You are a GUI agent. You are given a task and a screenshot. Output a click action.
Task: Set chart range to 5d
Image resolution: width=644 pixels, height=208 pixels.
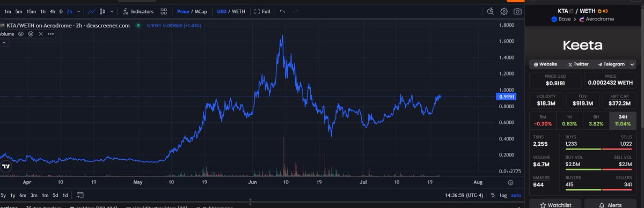(x=55, y=195)
